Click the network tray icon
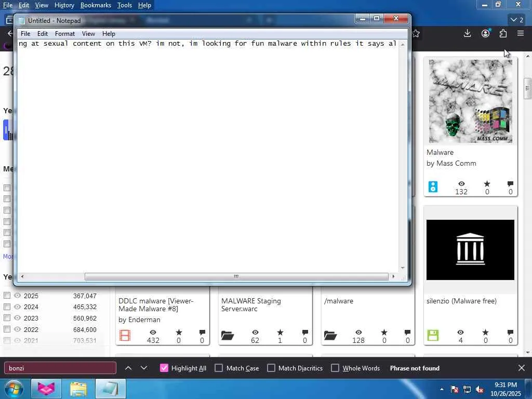Viewport: 532px width, 399px height. (x=467, y=390)
